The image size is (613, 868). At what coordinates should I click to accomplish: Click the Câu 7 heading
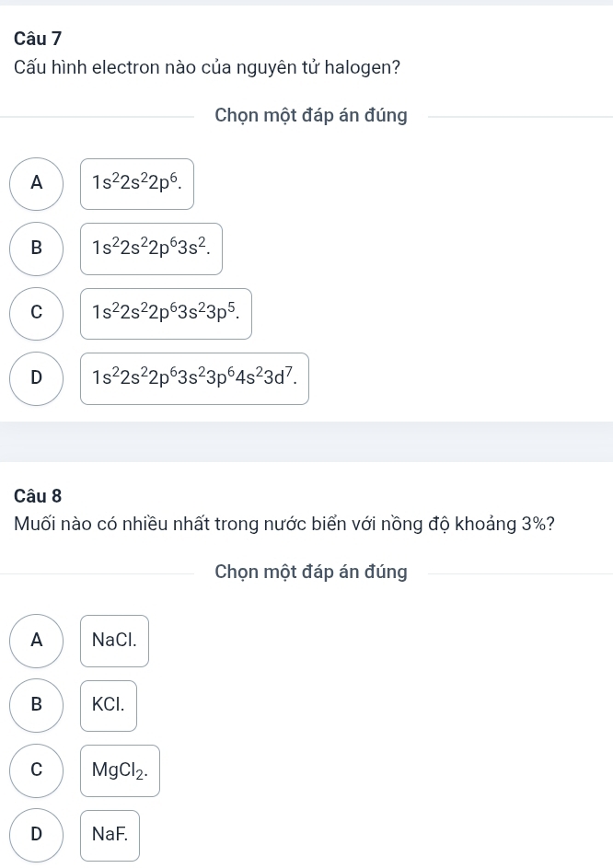(x=39, y=39)
